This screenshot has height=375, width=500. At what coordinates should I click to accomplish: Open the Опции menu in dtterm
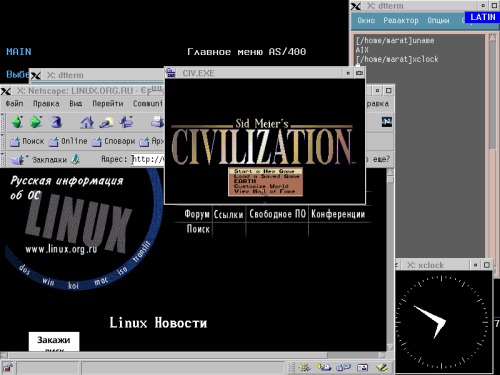(x=438, y=21)
